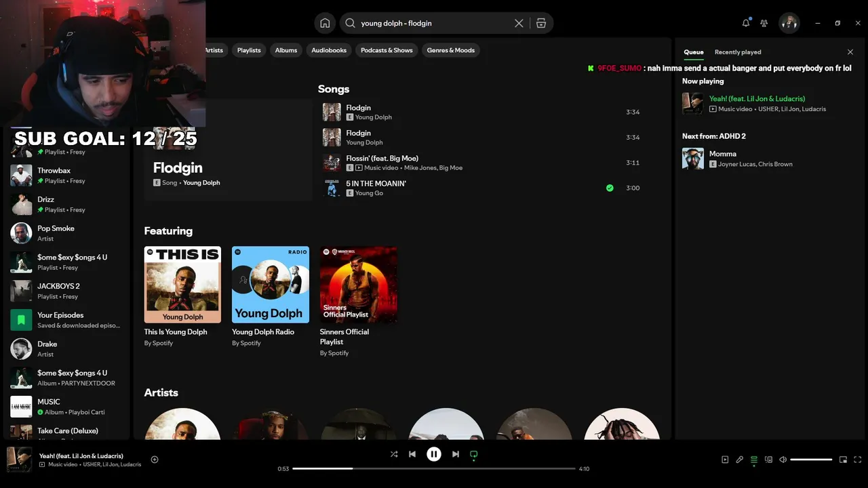Toggle the green Queue icon
This screenshot has height=488, width=868.
click(x=754, y=460)
